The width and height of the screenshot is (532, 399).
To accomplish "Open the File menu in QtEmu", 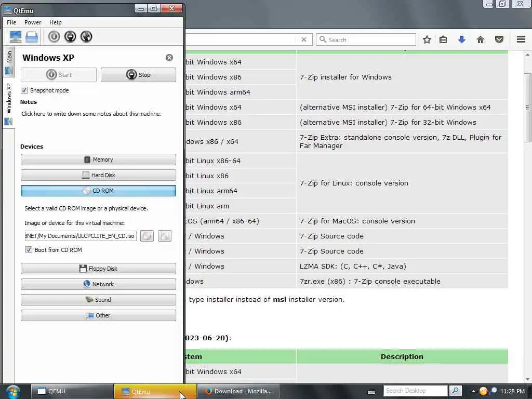I will tap(11, 22).
